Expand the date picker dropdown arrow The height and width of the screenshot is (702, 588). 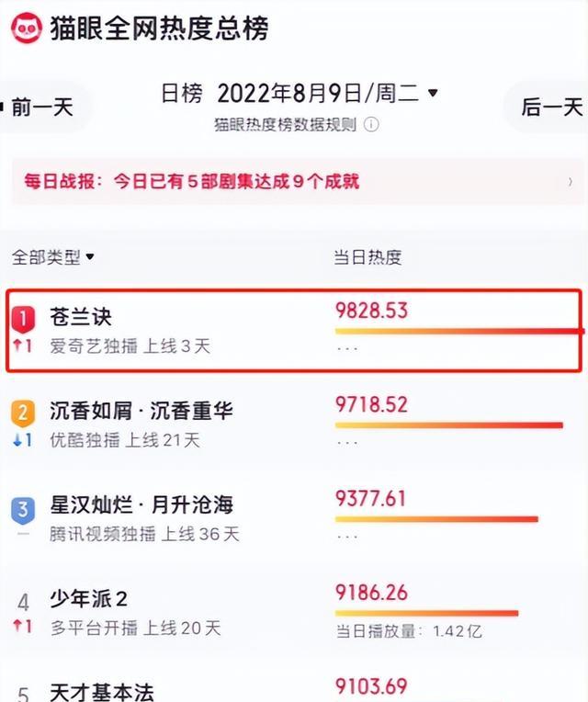click(433, 93)
